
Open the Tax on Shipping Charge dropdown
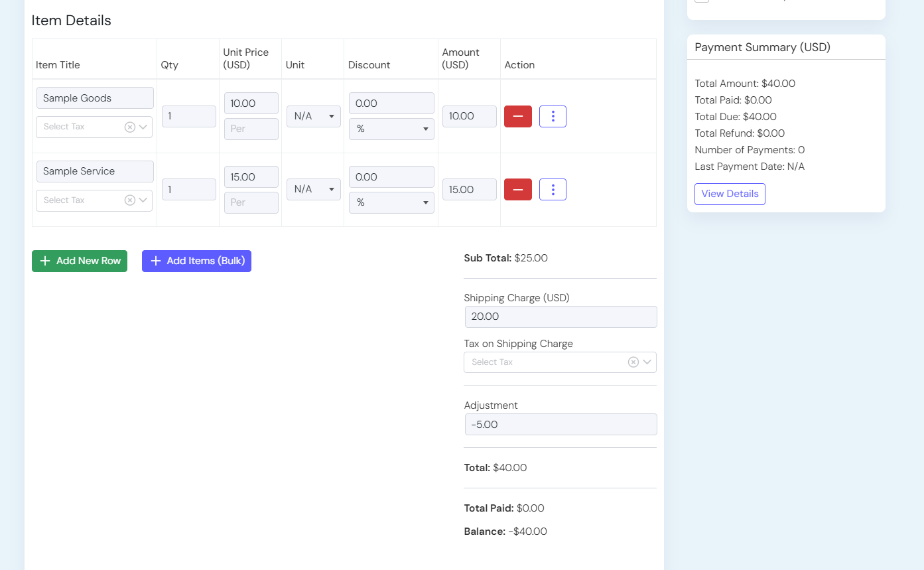pos(647,362)
